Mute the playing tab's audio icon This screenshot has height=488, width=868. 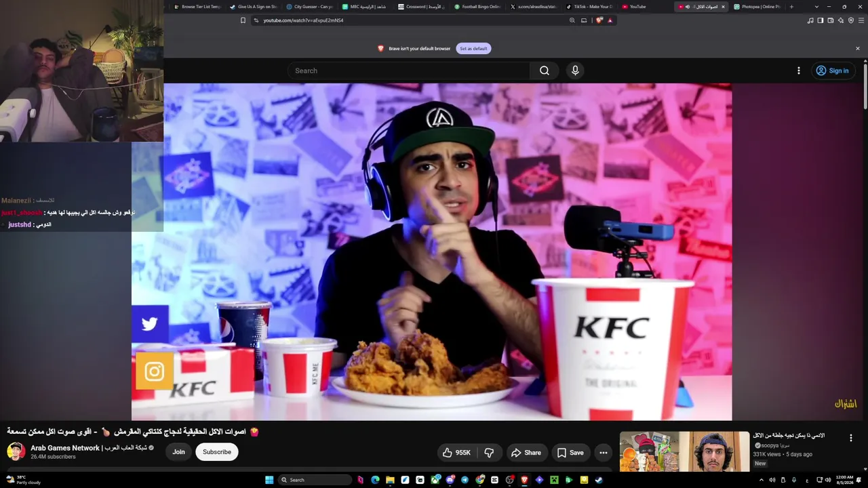[687, 7]
